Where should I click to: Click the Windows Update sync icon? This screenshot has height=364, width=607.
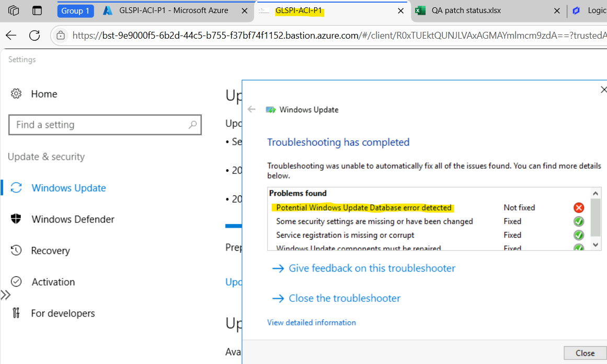pyautogui.click(x=16, y=187)
